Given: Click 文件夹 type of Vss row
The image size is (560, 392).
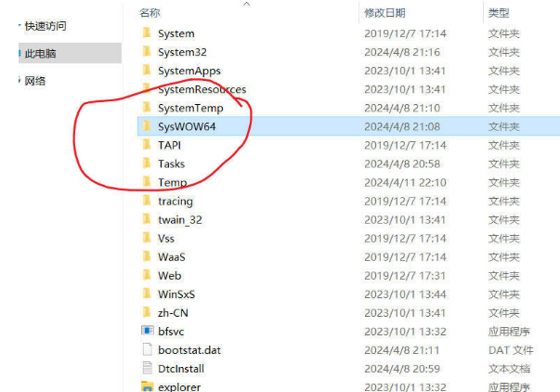Looking at the screenshot, I should tap(504, 239).
